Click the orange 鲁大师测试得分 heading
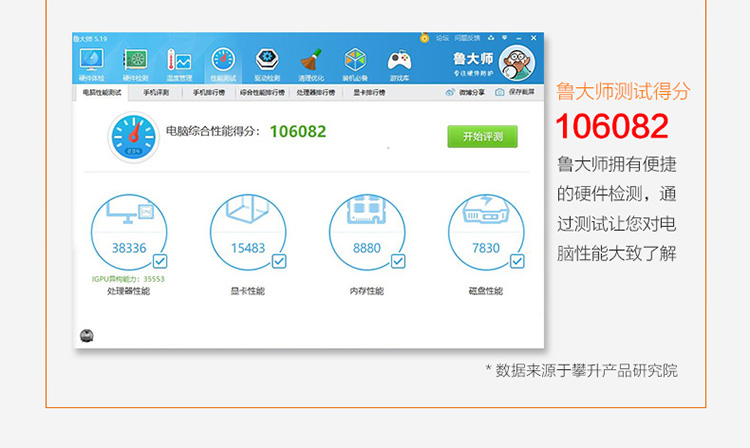750x448 pixels. pos(623,91)
